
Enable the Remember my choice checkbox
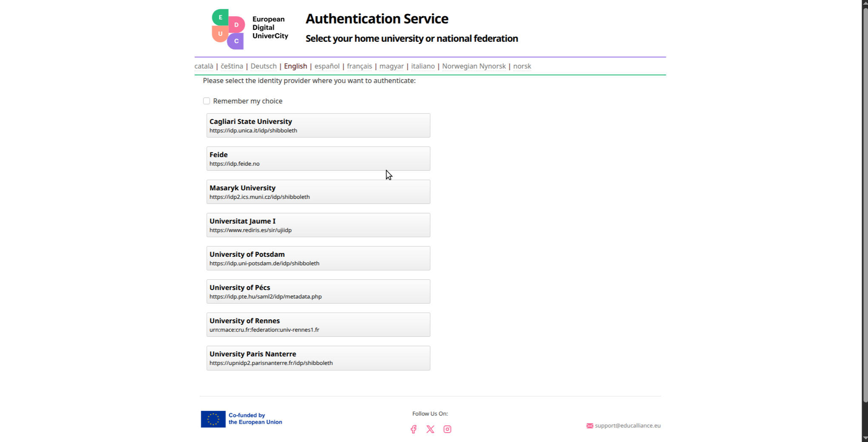point(206,101)
